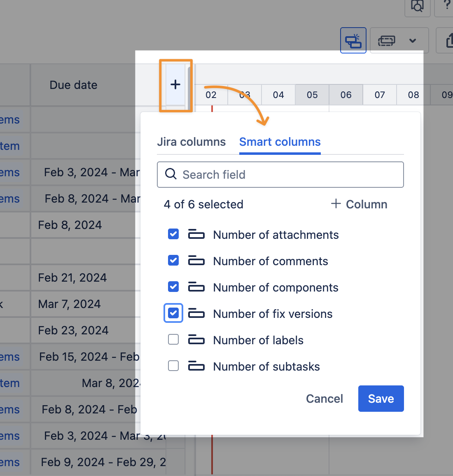Image resolution: width=453 pixels, height=476 pixels.
Task: Open the bar layout dropdown button
Action: 386,41
